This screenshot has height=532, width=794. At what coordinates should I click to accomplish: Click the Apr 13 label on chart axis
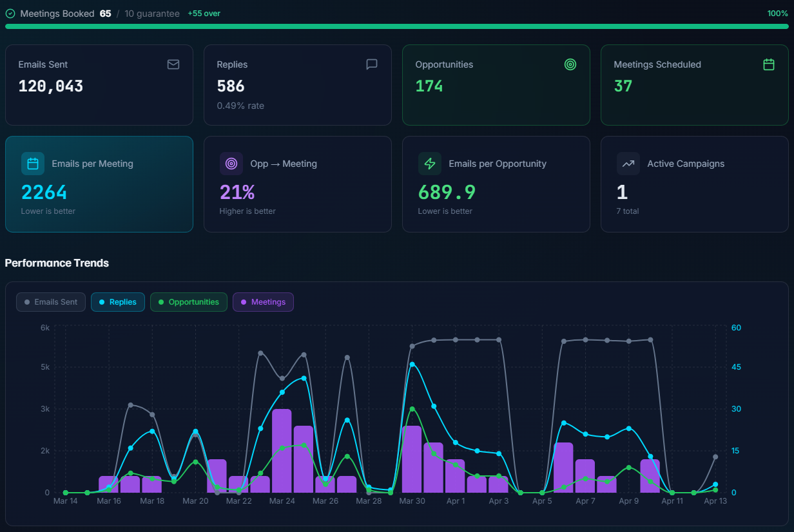(715, 501)
